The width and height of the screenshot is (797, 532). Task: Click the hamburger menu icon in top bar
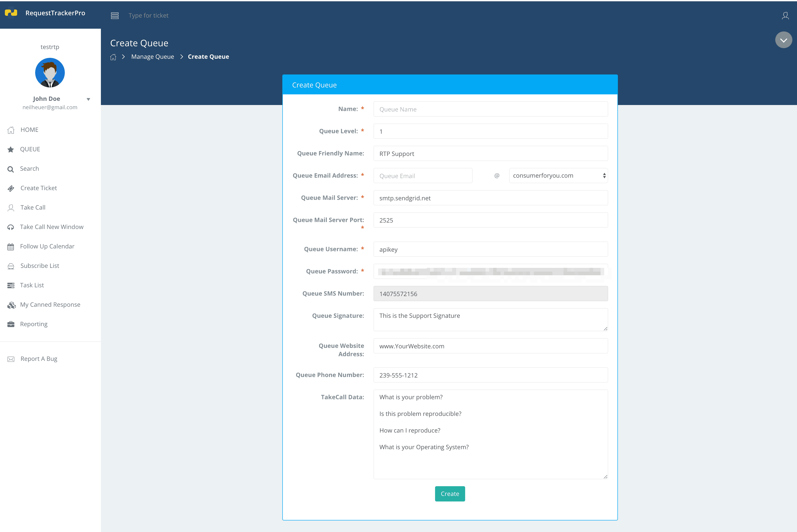point(115,15)
